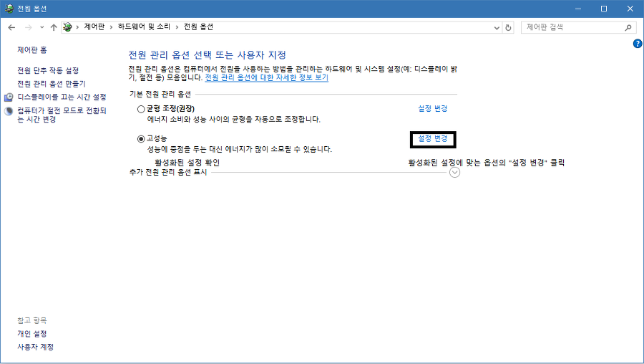644x364 pixels.
Task: Open recent locations dropdown next to the forward arrow
Action: (x=42, y=27)
